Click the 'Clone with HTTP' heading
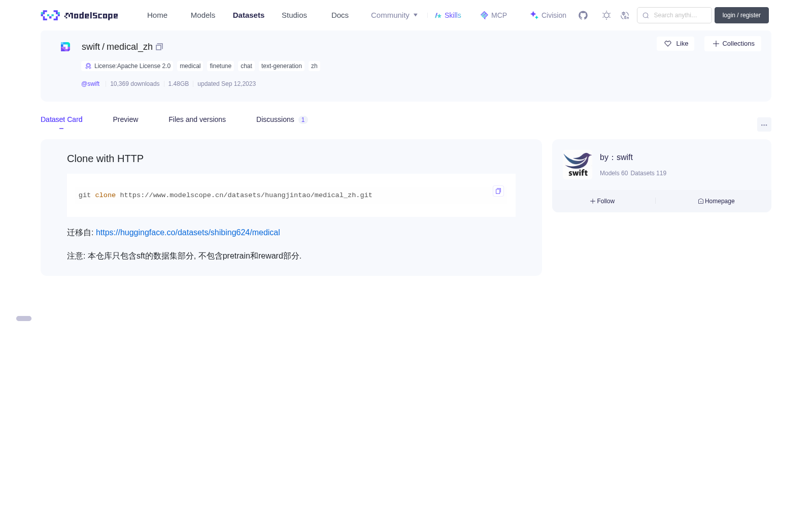The image size is (812, 508). point(105,158)
